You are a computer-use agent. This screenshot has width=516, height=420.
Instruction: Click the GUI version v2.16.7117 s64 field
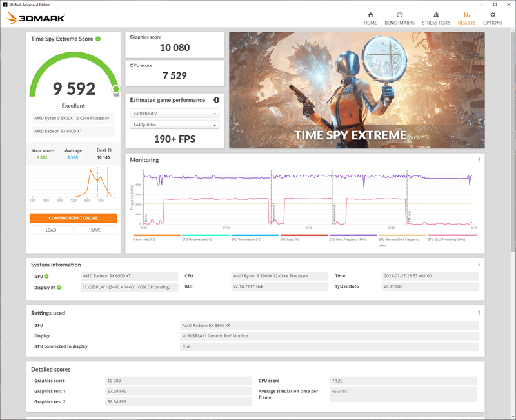pyautogui.click(x=279, y=286)
